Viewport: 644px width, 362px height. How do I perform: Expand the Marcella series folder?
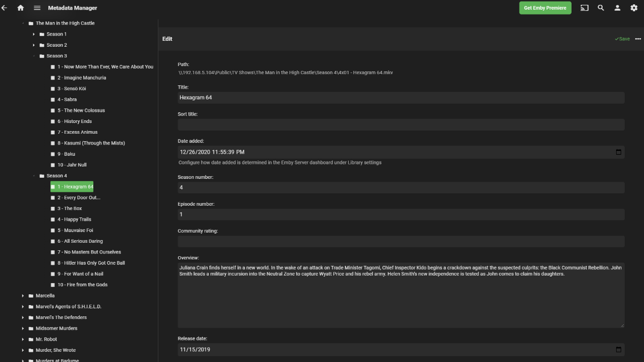click(23, 296)
